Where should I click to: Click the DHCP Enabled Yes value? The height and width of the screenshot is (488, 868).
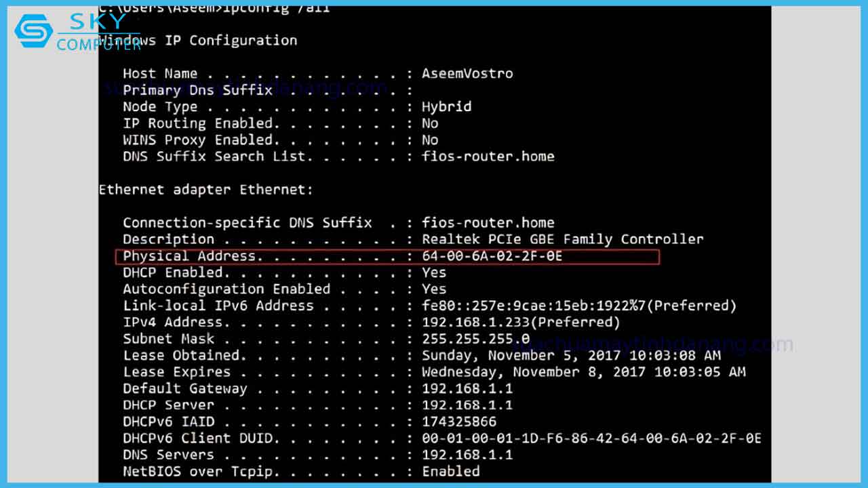434,272
